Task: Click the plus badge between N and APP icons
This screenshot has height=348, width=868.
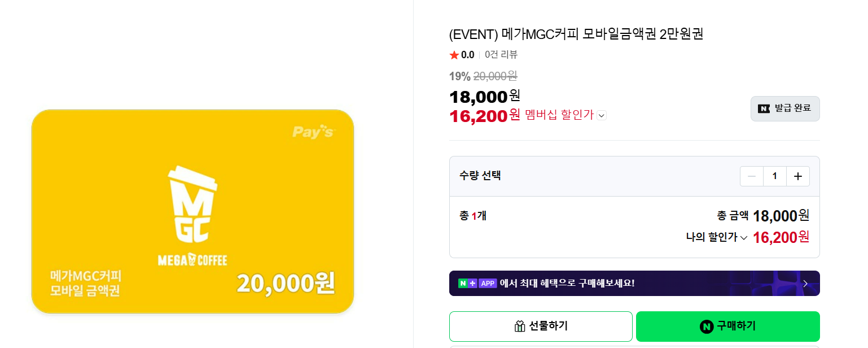Action: click(x=473, y=283)
